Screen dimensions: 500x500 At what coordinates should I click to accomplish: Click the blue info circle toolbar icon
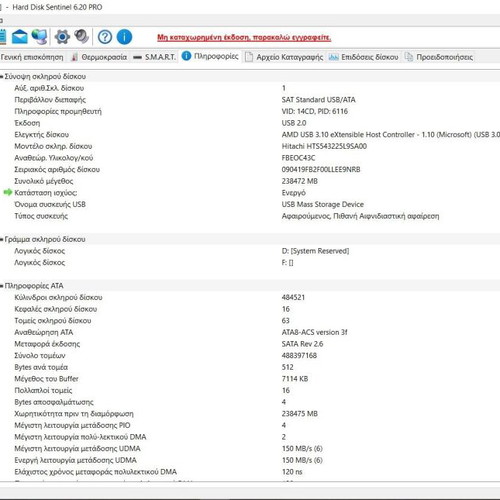tap(124, 37)
